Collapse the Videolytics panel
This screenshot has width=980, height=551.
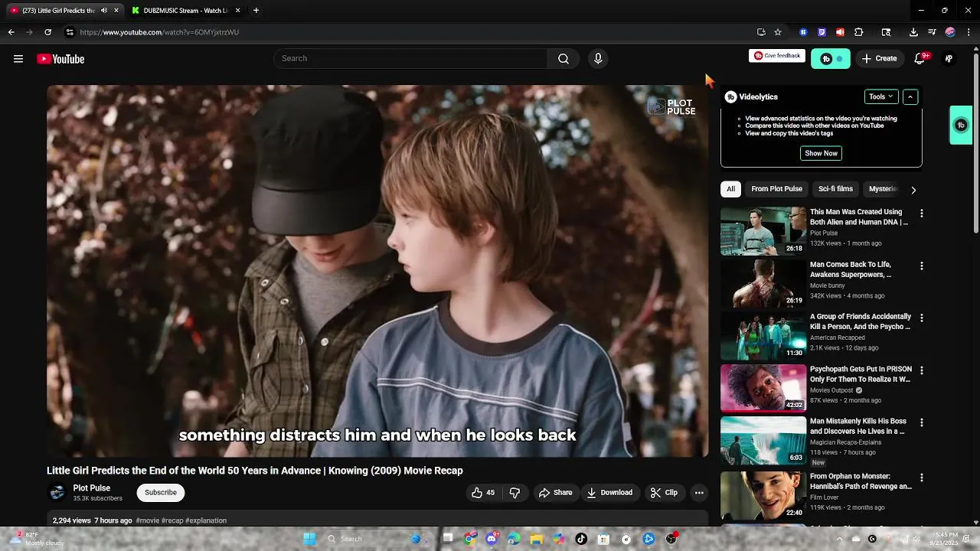pos(910,97)
